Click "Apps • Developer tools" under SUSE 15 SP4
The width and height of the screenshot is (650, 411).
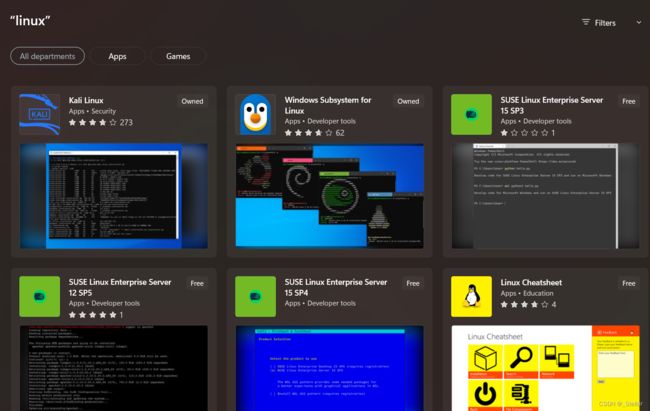pos(320,304)
